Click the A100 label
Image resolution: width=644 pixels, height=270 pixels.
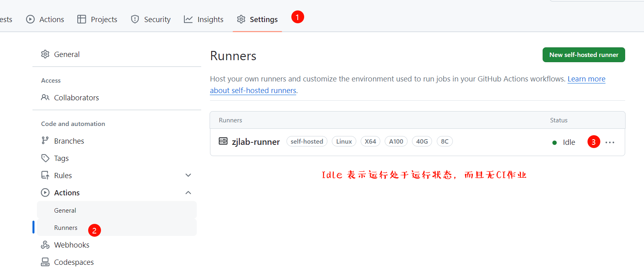point(396,141)
